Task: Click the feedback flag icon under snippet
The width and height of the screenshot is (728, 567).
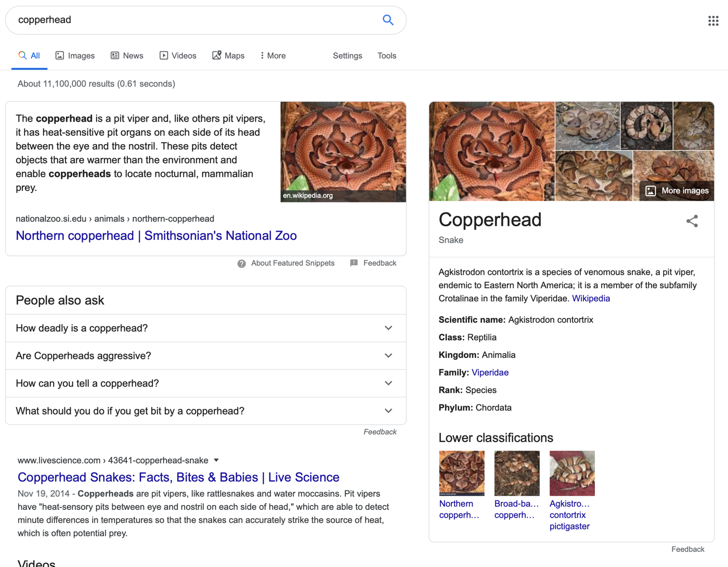Action: pos(354,263)
